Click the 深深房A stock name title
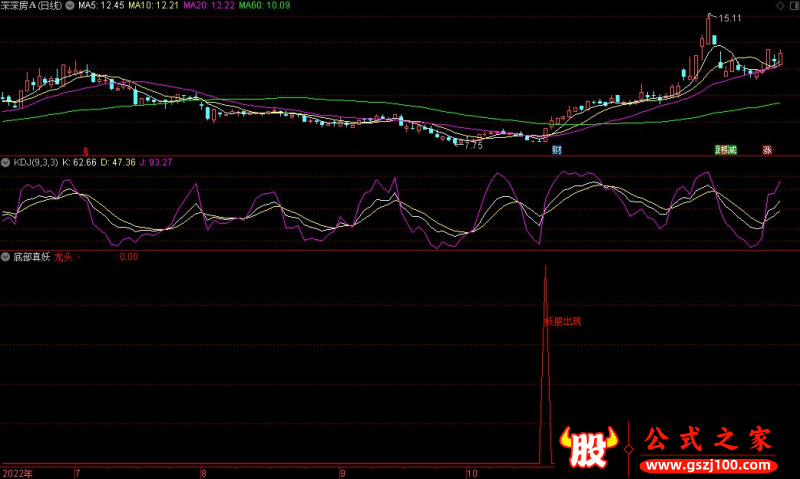 32,6
